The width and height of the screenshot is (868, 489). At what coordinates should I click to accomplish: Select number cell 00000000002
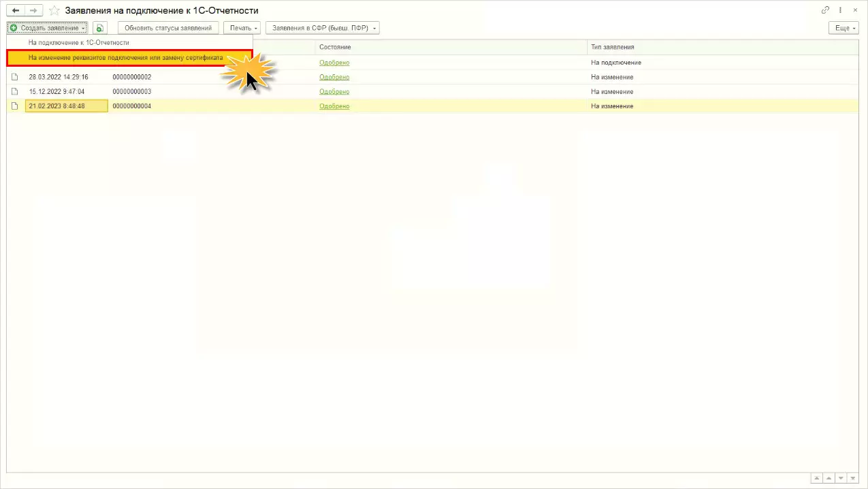pos(132,77)
